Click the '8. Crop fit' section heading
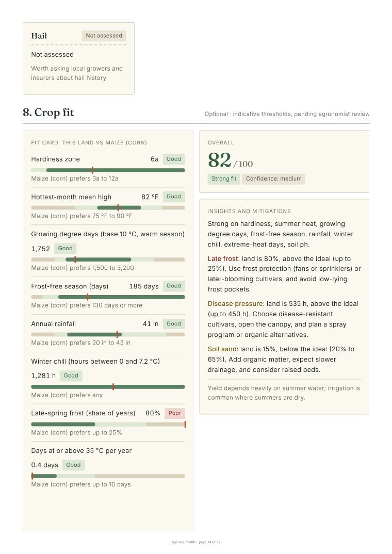Viewport: 392px width, 554px height. tap(48, 112)
